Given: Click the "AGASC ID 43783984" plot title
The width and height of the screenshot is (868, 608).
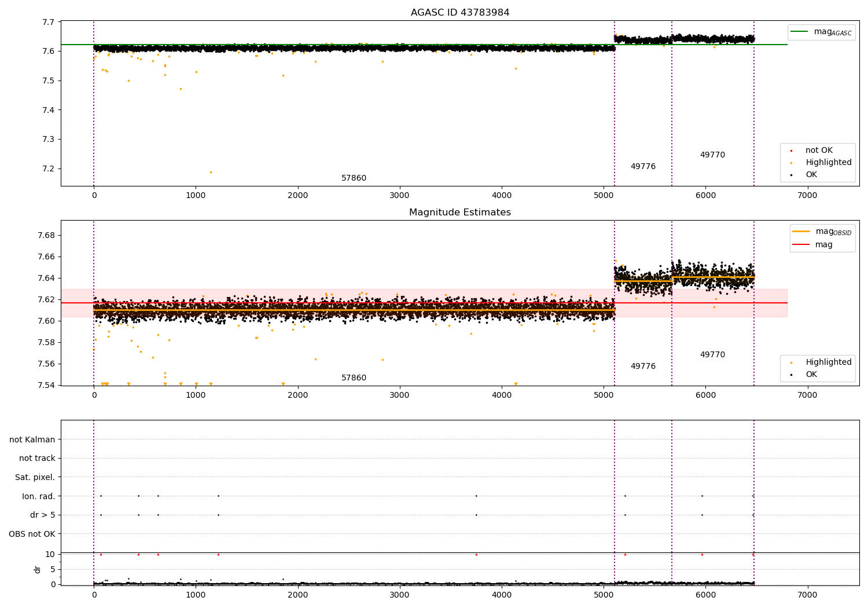Looking at the screenshot, I should pyautogui.click(x=460, y=13).
